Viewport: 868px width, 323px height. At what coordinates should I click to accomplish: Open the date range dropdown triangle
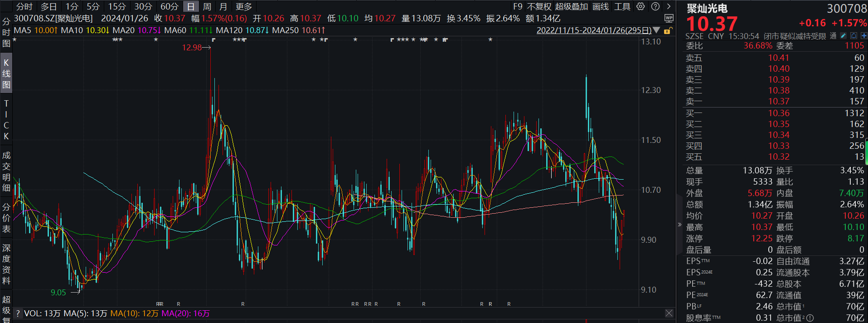tap(656, 30)
